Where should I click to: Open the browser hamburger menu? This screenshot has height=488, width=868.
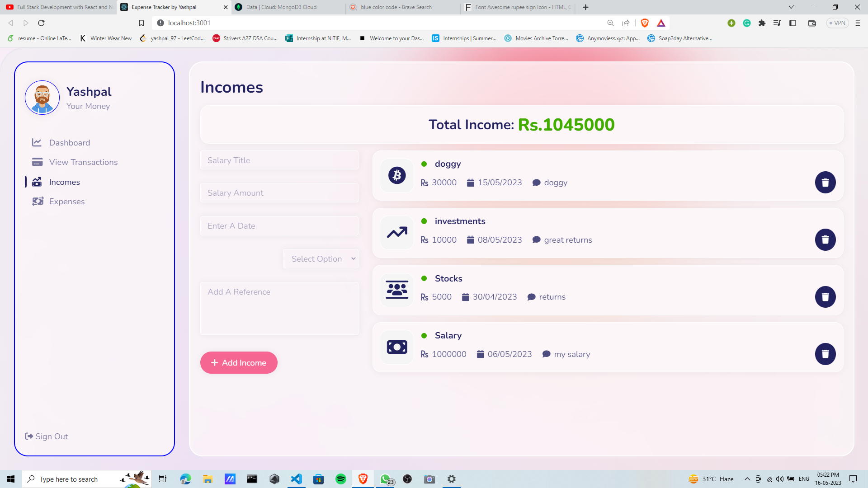click(858, 23)
